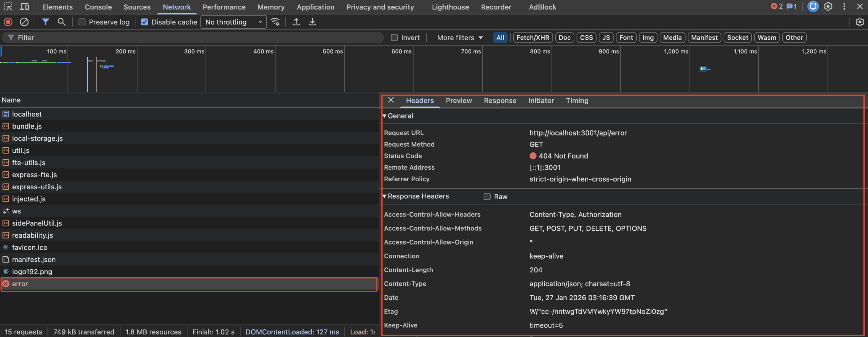
Task: Toggle the device toolbar icon
Action: pos(24,7)
